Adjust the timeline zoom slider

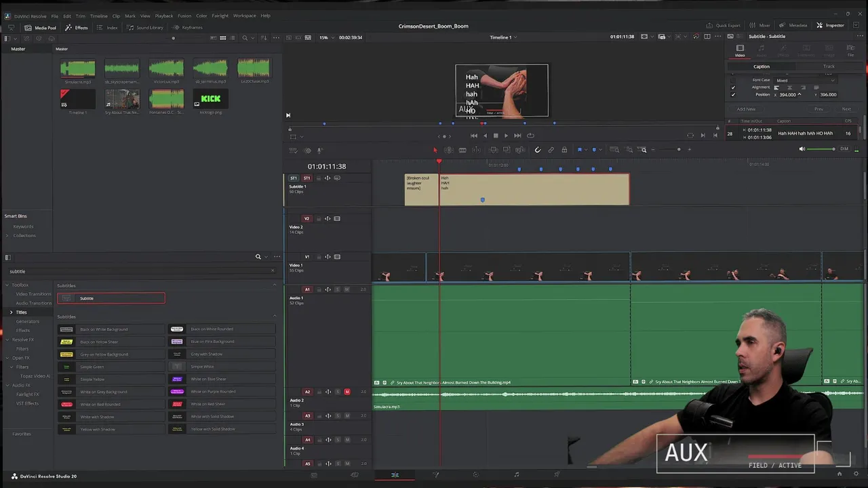pyautogui.click(x=679, y=150)
